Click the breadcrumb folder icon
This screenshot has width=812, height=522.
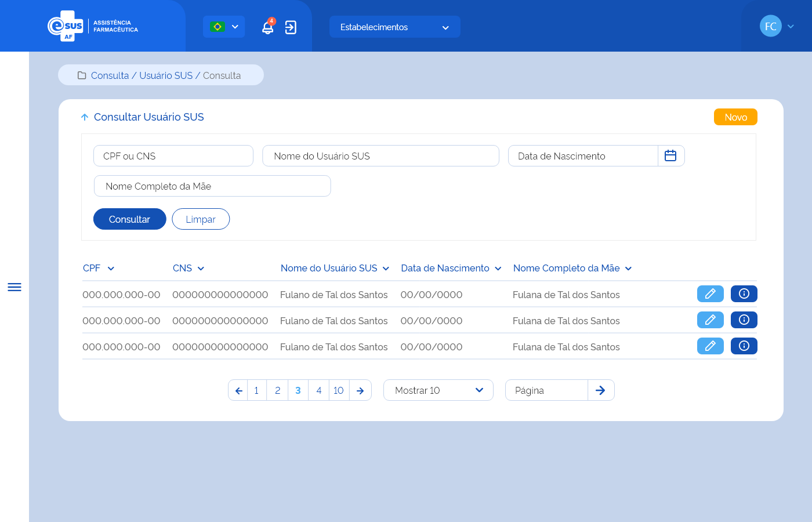coord(82,75)
